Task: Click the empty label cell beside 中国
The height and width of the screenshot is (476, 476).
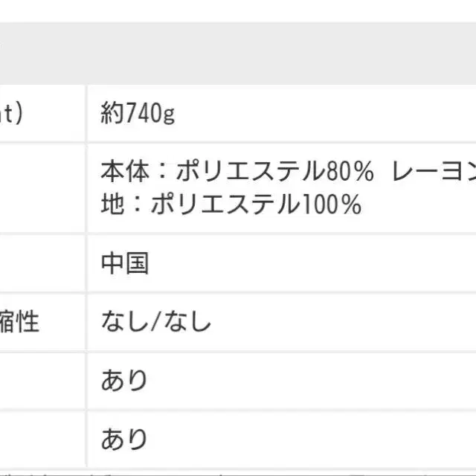Action: 42,263
